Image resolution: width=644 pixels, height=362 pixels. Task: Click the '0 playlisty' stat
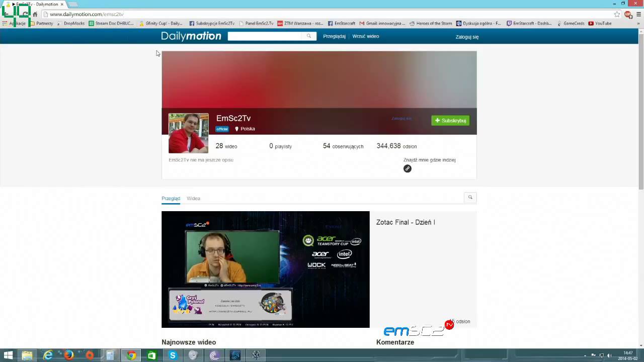point(280,146)
